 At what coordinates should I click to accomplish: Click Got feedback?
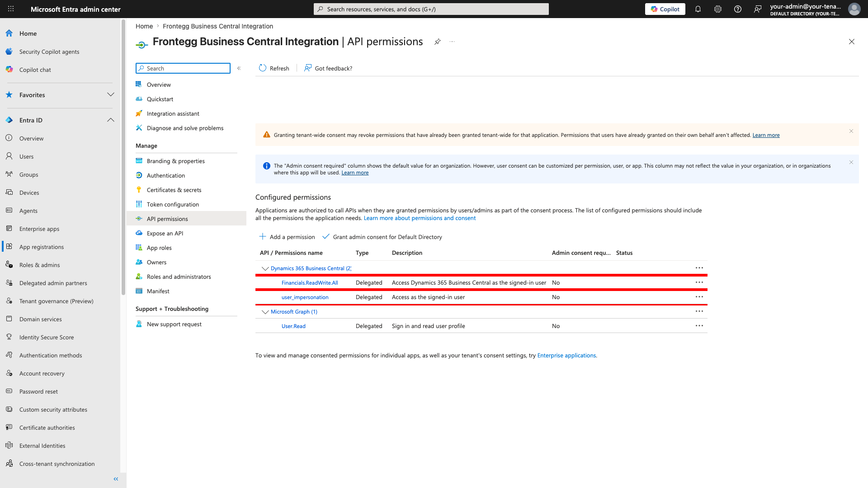click(328, 68)
